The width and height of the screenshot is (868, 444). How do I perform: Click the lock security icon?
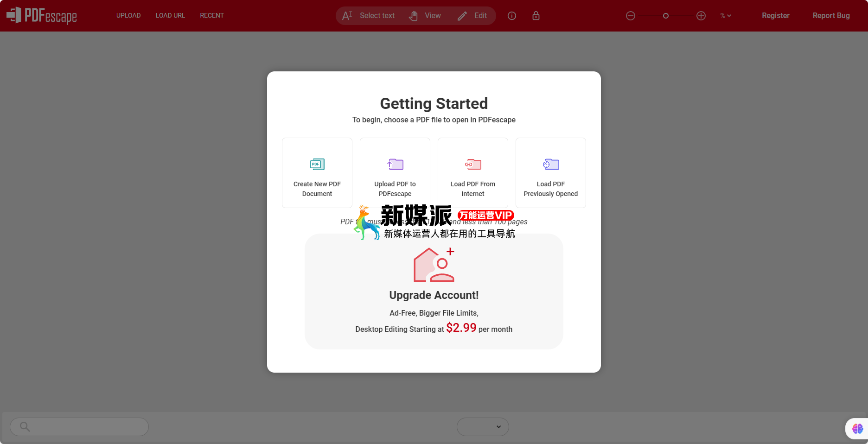tap(536, 16)
